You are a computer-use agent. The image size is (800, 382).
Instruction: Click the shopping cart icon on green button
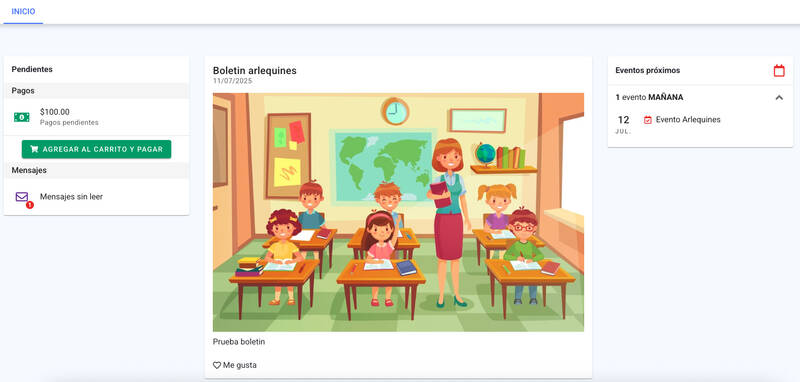[34, 149]
